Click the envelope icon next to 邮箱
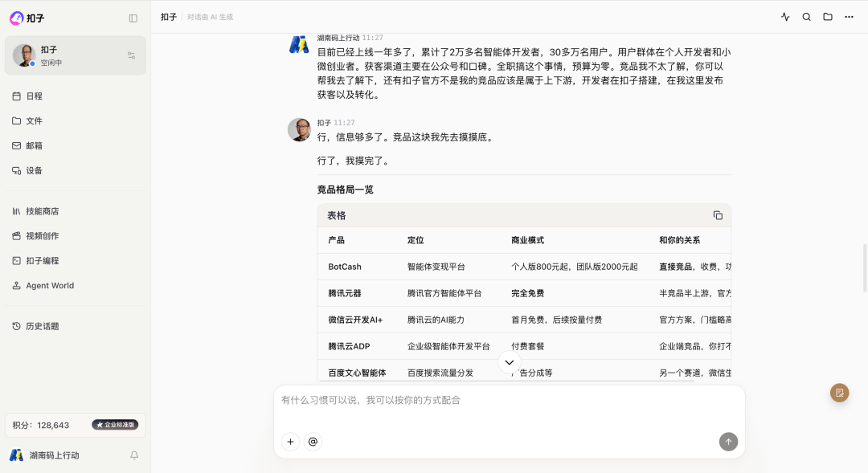Screen dimensions: 868x473 (17, 145)
